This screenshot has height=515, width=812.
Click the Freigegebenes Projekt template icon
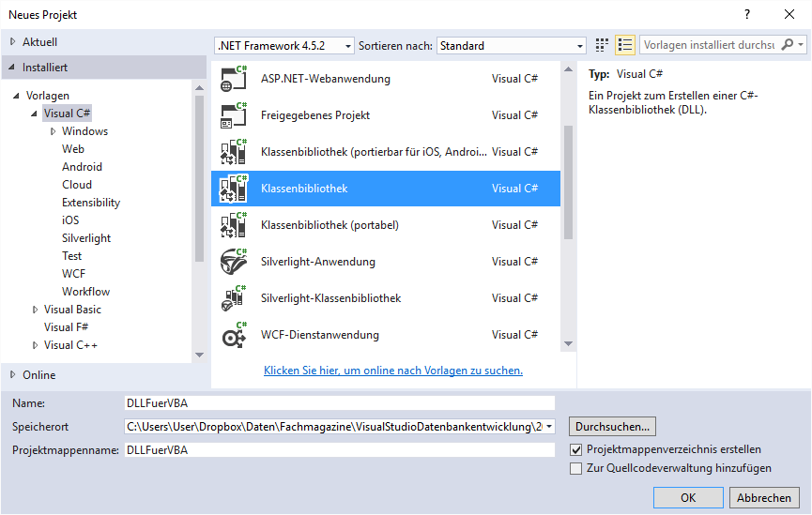click(233, 115)
